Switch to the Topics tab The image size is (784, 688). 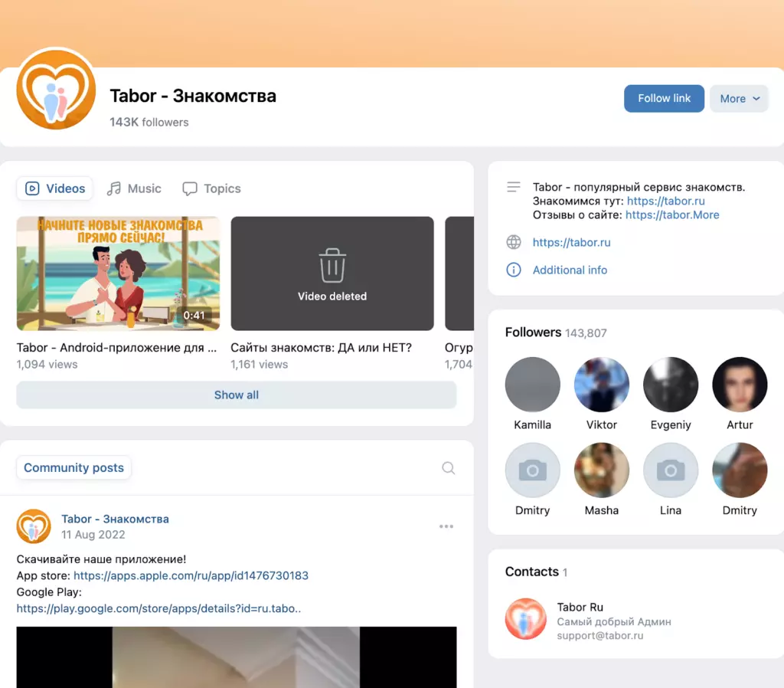[x=211, y=188]
